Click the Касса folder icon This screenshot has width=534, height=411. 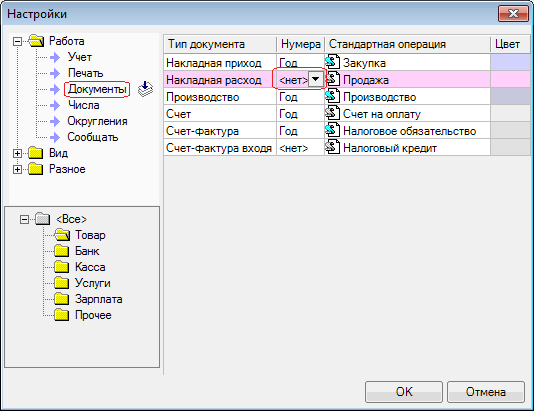62,267
